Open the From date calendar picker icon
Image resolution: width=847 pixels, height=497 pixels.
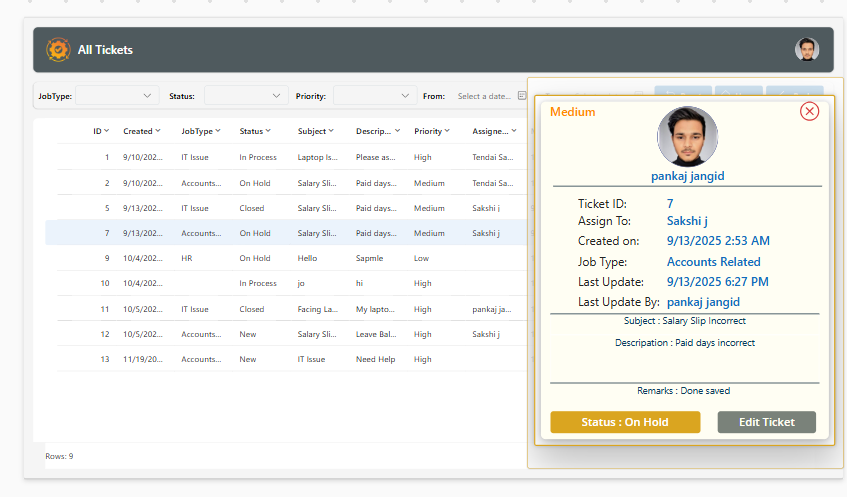pos(522,96)
